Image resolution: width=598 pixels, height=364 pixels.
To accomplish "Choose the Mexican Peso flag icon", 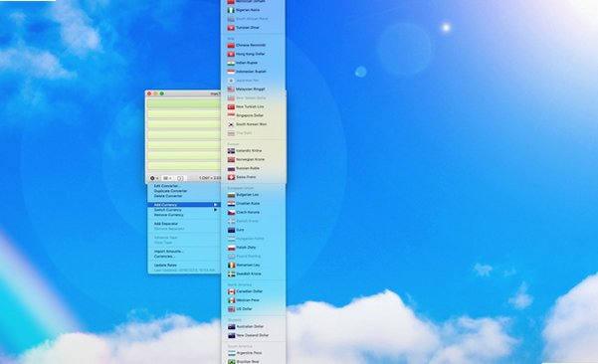I will coord(231,300).
